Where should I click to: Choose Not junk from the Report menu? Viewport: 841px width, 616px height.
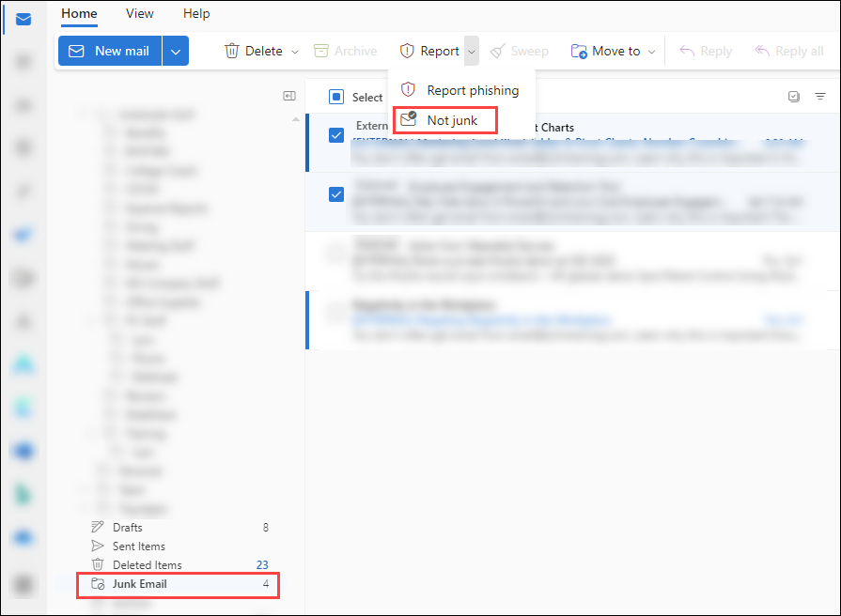(x=445, y=120)
